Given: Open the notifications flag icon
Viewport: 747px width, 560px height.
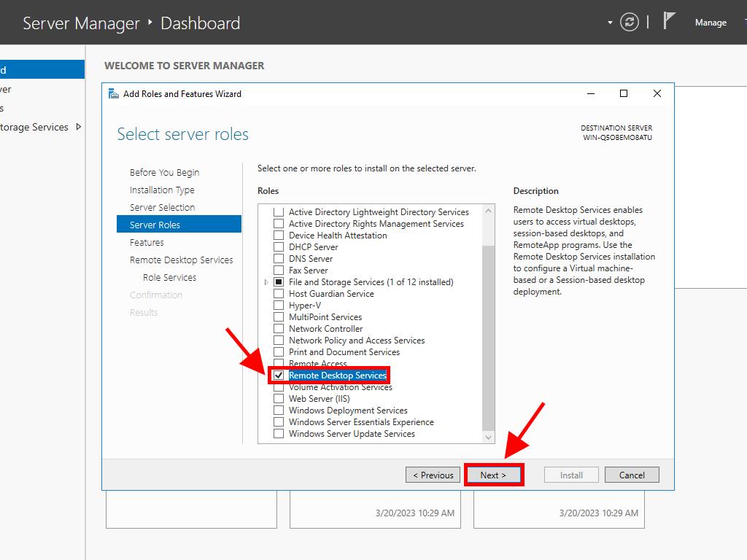Looking at the screenshot, I should click(x=669, y=21).
